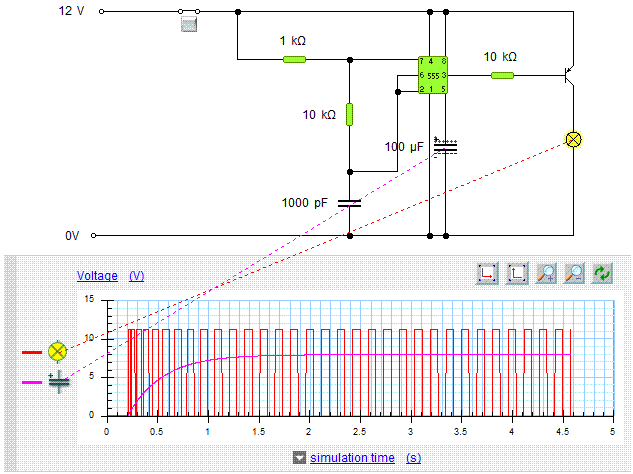Select the lamp probe icon in legend
The image size is (633, 474).
(x=58, y=351)
